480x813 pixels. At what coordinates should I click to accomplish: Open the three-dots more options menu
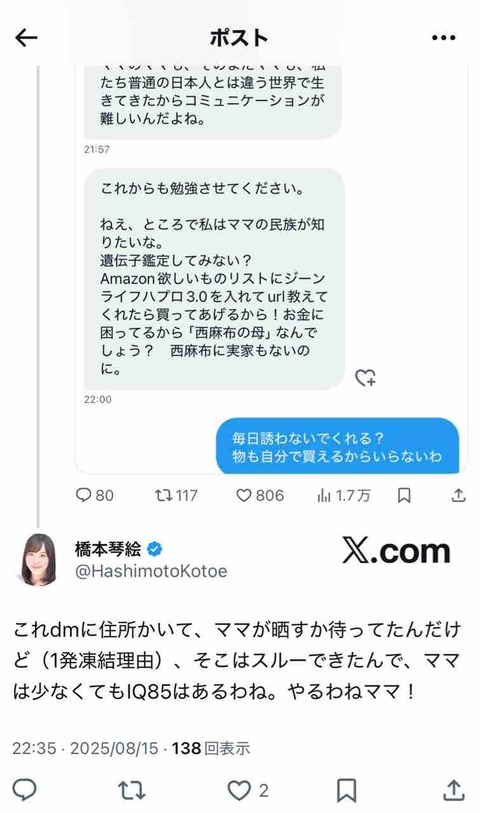443,38
